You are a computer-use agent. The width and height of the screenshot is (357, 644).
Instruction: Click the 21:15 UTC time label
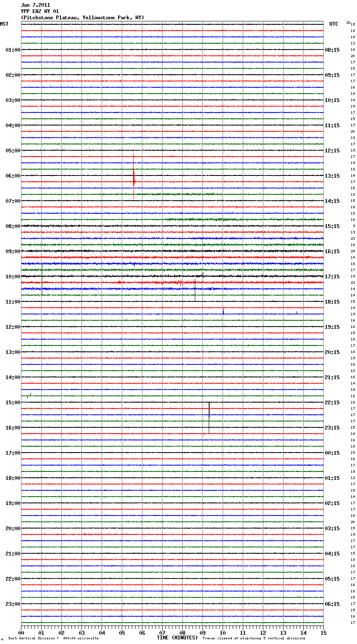[332, 377]
